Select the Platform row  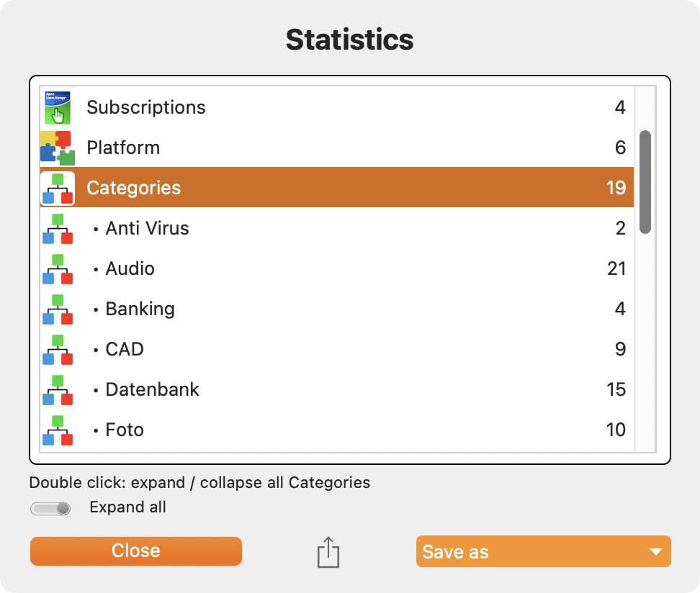coord(337,148)
